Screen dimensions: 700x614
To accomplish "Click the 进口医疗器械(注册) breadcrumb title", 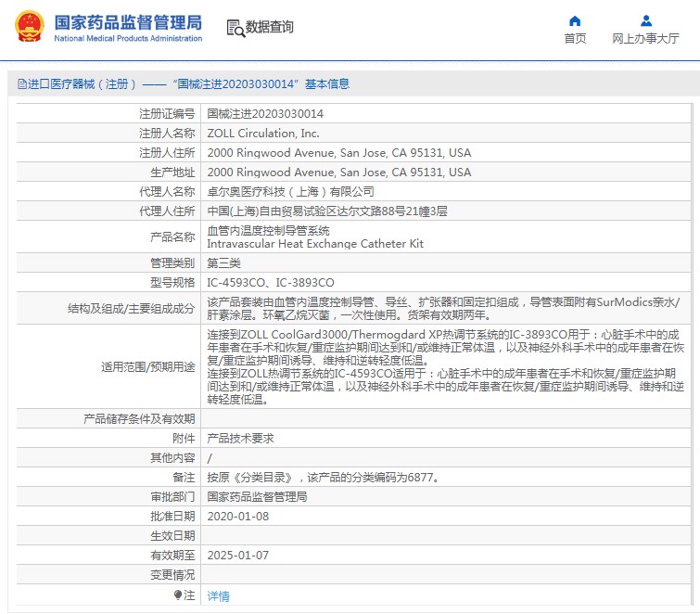I will 82,84.
